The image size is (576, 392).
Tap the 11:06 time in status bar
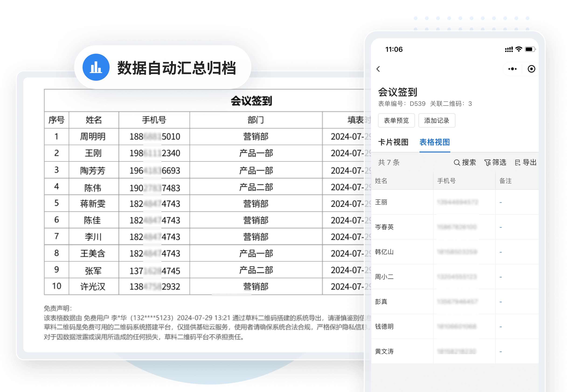tap(394, 49)
